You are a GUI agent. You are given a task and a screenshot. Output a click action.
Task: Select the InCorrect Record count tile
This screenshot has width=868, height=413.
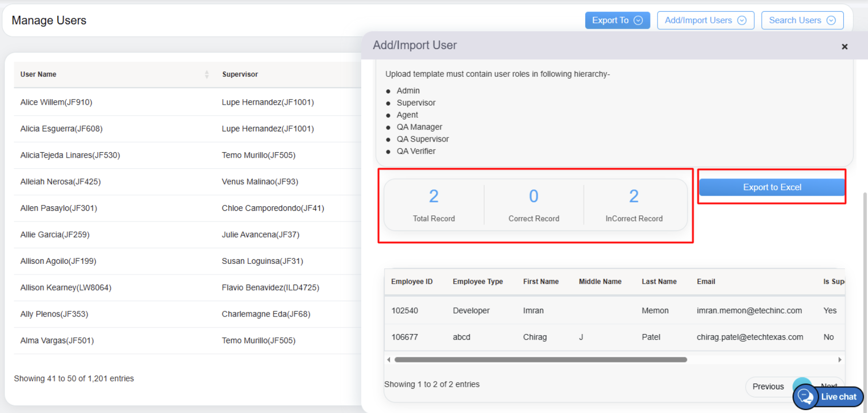click(634, 205)
